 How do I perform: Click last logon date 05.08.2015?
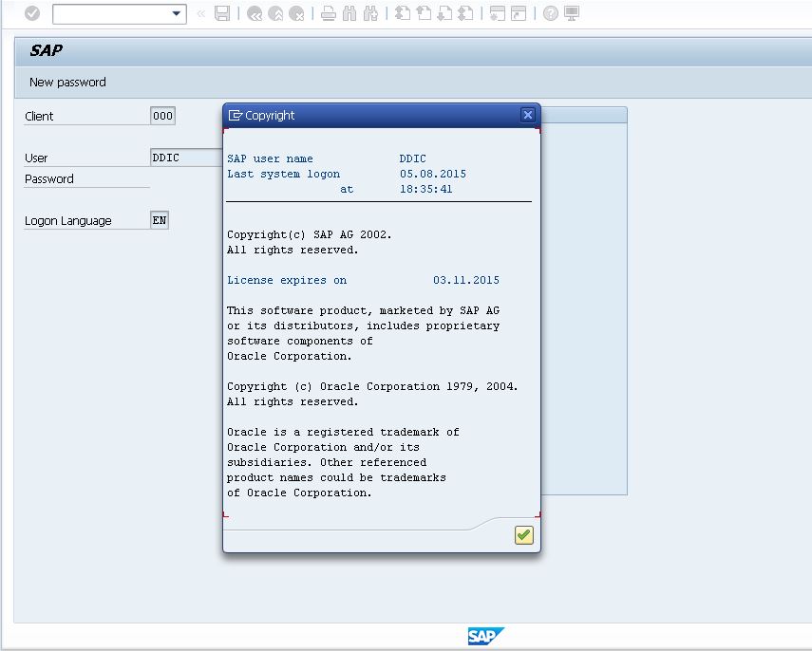(433, 174)
